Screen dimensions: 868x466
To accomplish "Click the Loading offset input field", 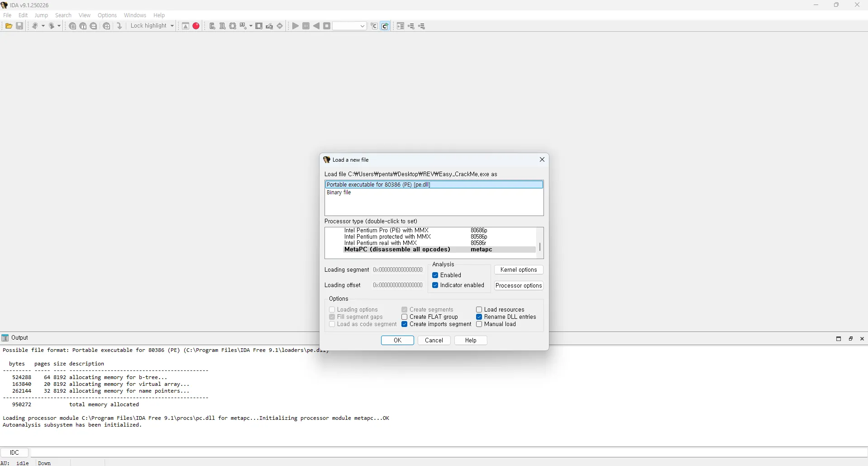I will 398,285.
